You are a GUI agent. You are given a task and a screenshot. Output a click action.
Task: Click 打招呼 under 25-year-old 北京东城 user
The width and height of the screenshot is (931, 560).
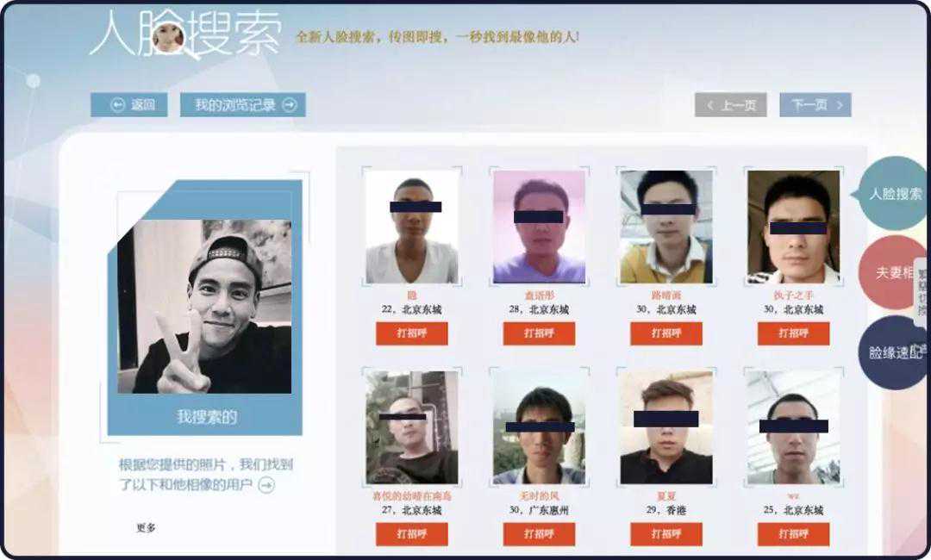click(793, 534)
